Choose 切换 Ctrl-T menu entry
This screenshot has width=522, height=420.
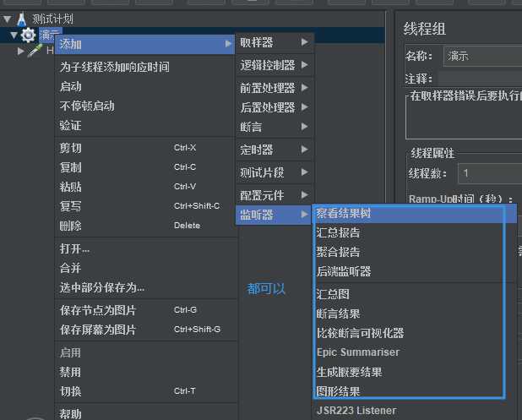click(146, 391)
